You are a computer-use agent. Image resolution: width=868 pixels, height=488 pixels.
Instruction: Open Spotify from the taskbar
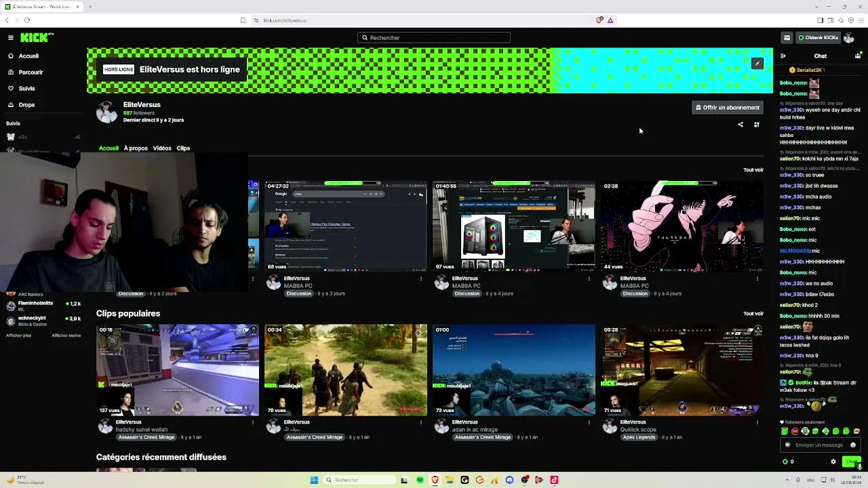pos(420,481)
